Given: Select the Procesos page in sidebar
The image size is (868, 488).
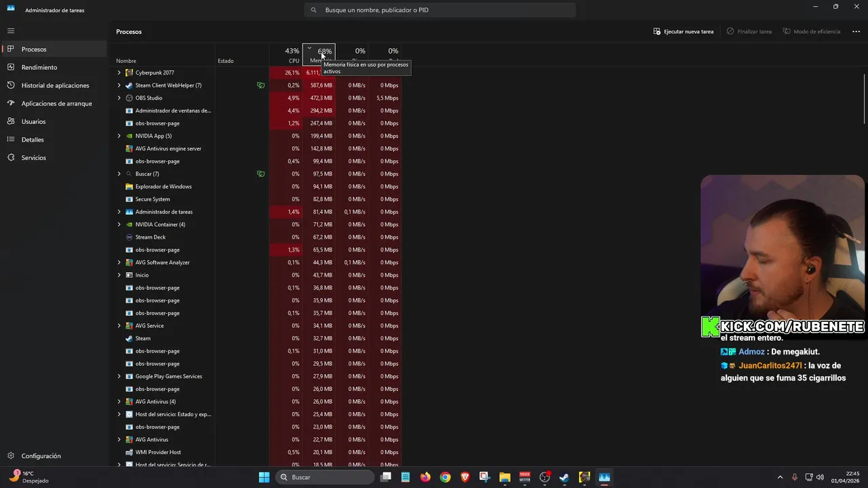Looking at the screenshot, I should point(54,49).
